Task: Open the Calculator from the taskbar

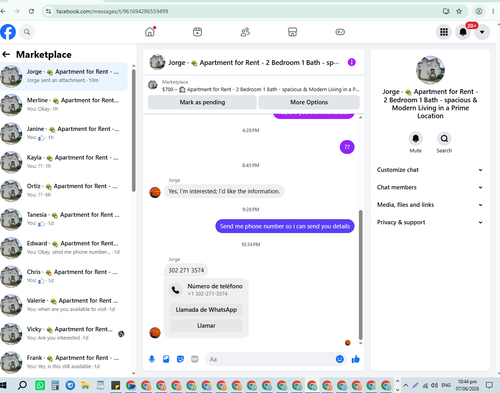Action: [55, 385]
